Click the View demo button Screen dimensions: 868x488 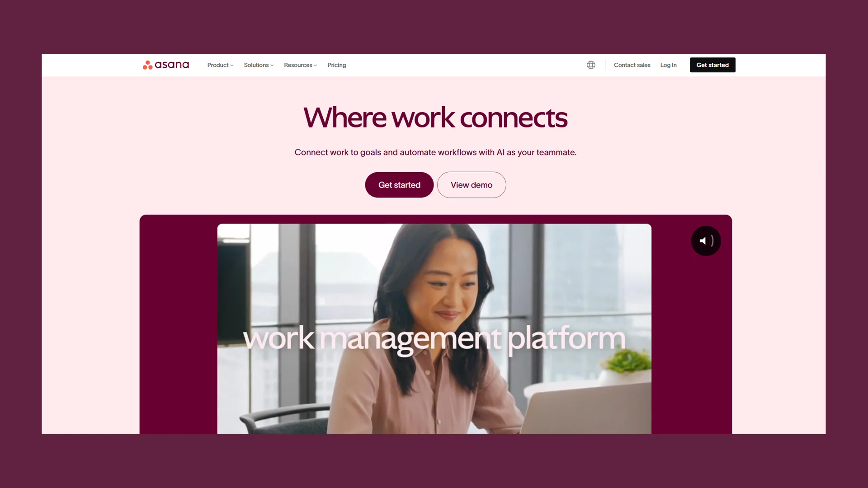point(472,185)
